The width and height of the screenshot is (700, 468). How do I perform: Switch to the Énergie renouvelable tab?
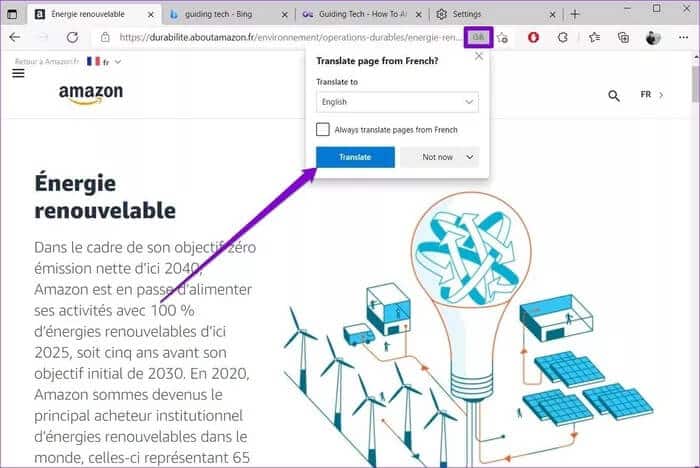pos(94,14)
